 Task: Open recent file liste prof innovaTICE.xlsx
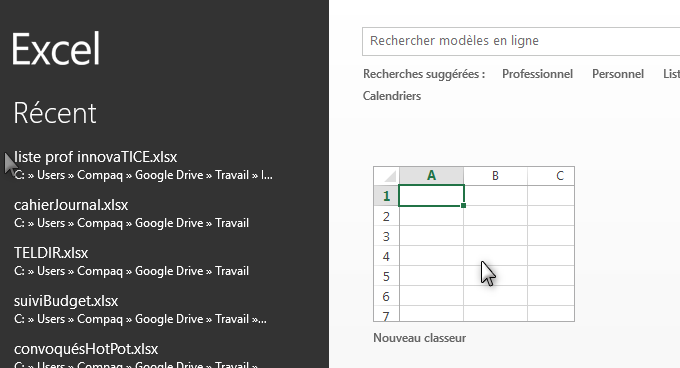95,157
